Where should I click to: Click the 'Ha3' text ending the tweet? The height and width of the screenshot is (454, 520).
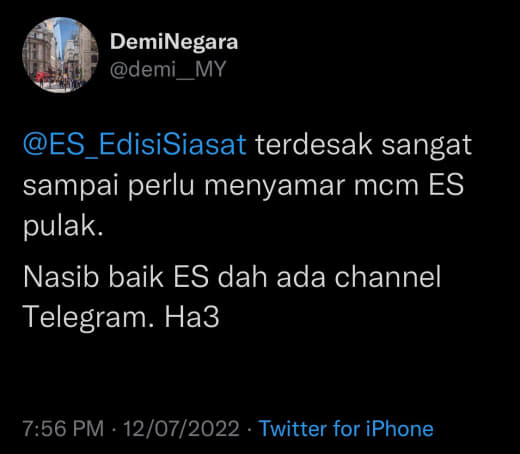point(192,317)
